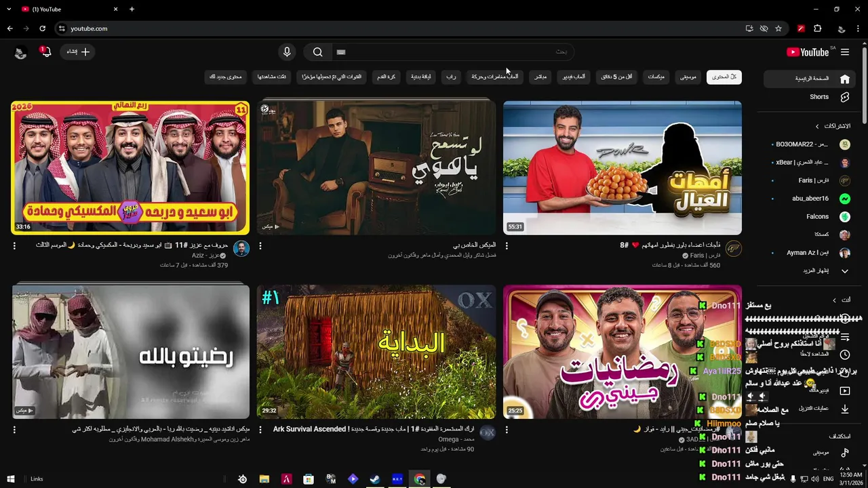
Task: Open the Ark Survival البداية video thumbnail
Action: (x=376, y=352)
